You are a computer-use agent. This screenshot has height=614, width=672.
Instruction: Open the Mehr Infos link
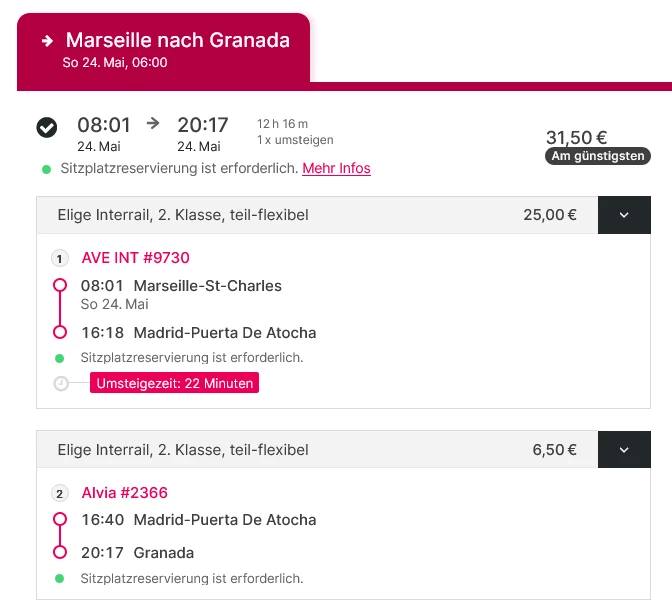pyautogui.click(x=336, y=168)
